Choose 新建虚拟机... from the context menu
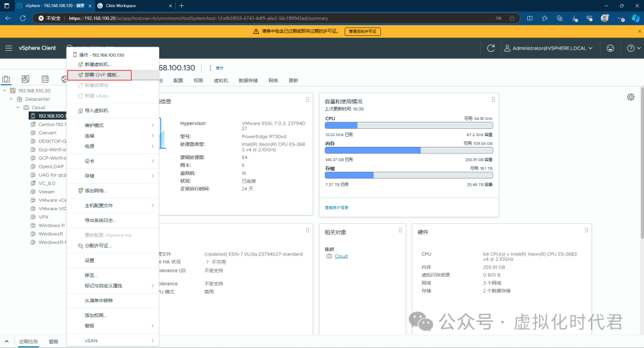 pyautogui.click(x=113, y=64)
